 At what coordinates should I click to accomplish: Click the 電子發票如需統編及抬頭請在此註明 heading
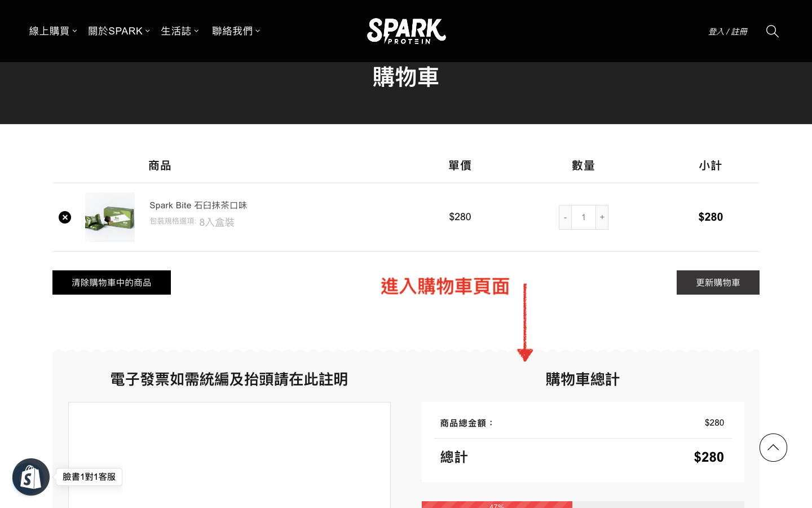point(229,379)
